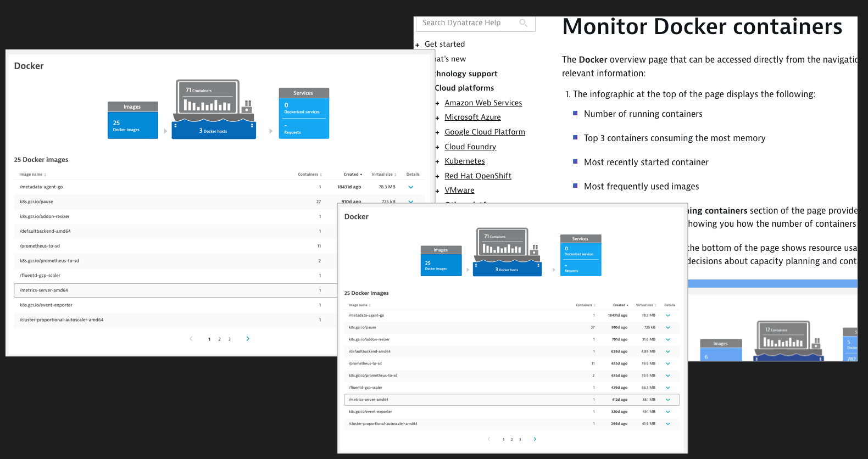Click the Services tile in the foreground Docker panel

[580, 255]
